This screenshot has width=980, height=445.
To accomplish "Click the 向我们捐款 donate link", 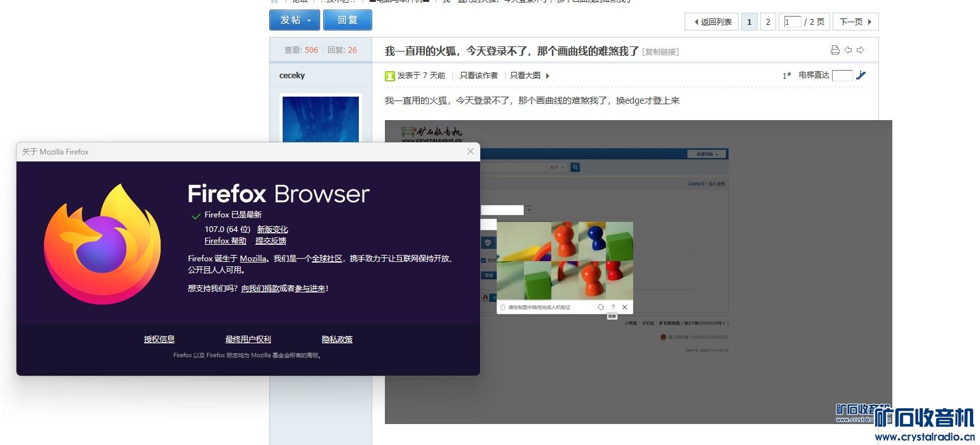I will point(260,289).
